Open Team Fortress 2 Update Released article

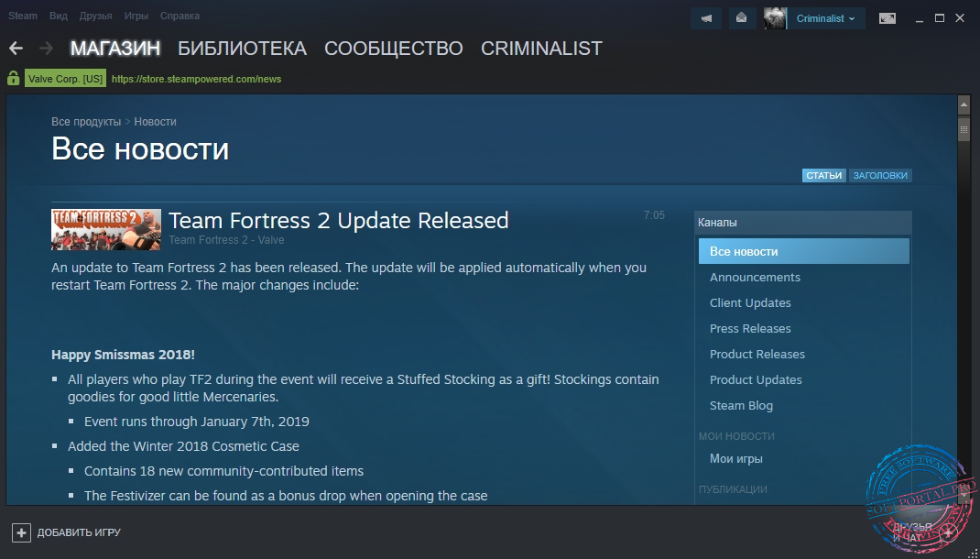(338, 221)
